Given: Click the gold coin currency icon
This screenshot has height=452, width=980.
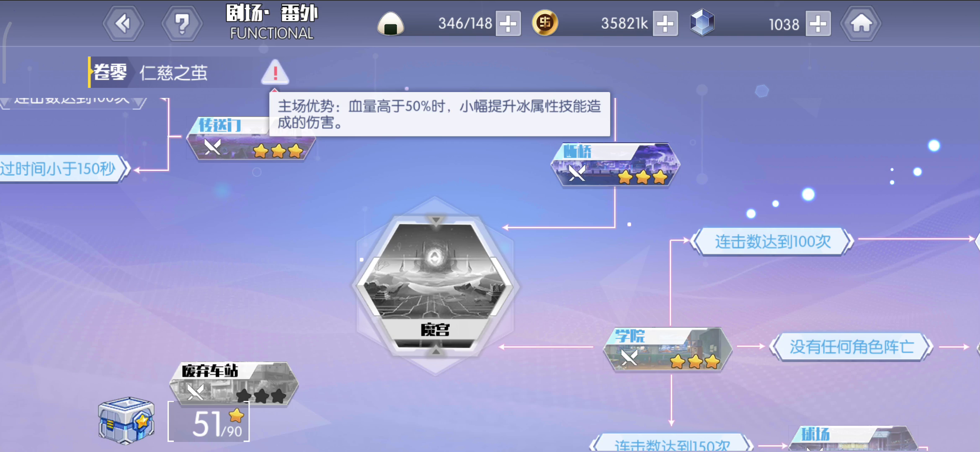Looking at the screenshot, I should tap(544, 23).
